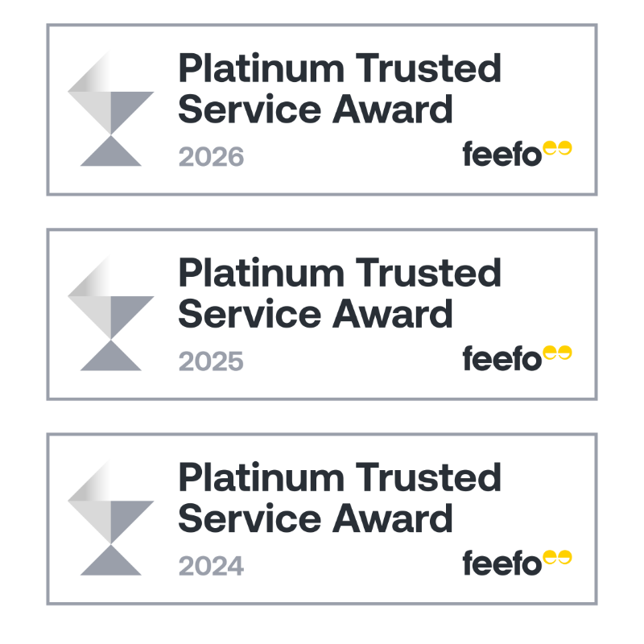This screenshot has width=644, height=644.
Task: Select the feefo wordmark in the 2024 badge
Action: click(x=502, y=563)
